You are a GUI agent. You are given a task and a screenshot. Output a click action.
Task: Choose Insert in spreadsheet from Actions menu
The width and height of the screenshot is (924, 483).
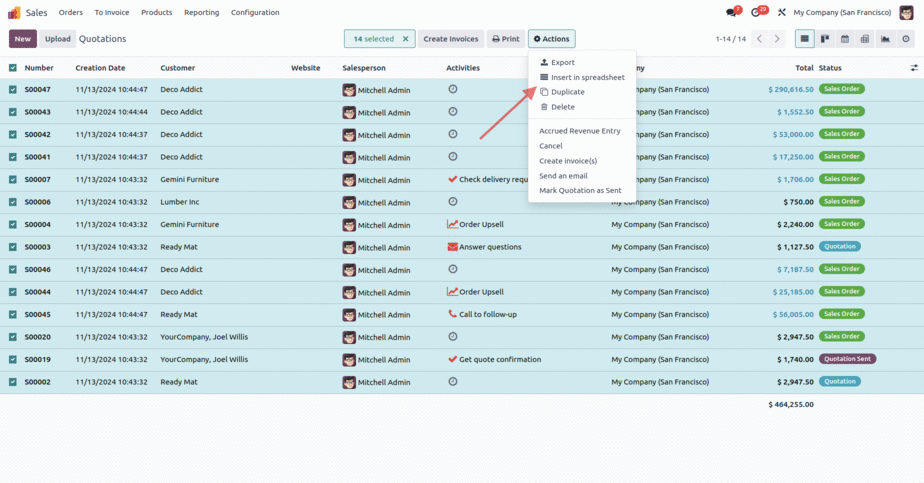(x=587, y=77)
